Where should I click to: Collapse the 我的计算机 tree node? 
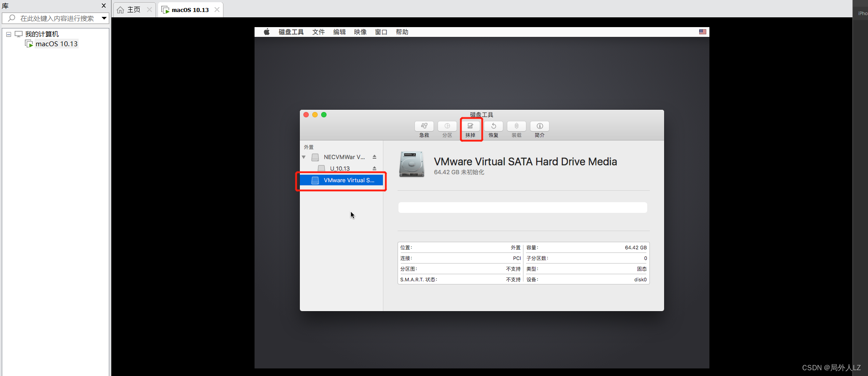8,34
